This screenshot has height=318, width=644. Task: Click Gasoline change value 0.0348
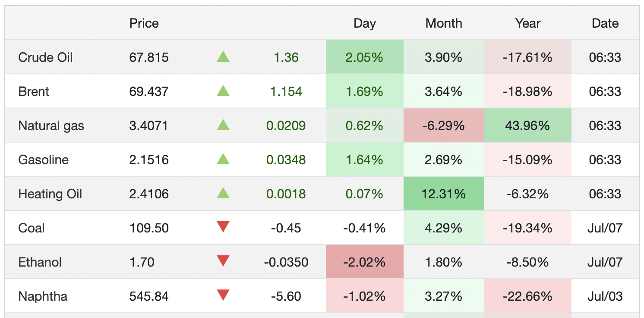(x=286, y=159)
